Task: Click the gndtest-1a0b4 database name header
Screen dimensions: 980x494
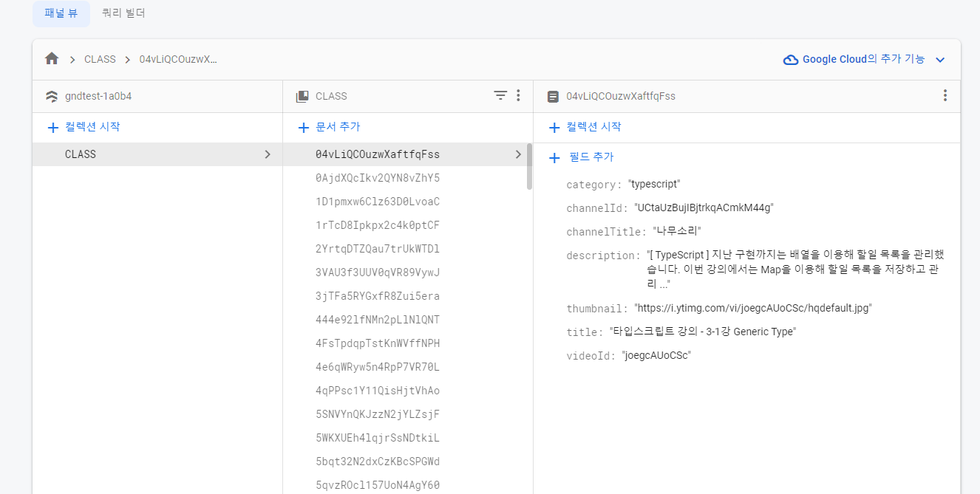Action: pyautogui.click(x=98, y=96)
